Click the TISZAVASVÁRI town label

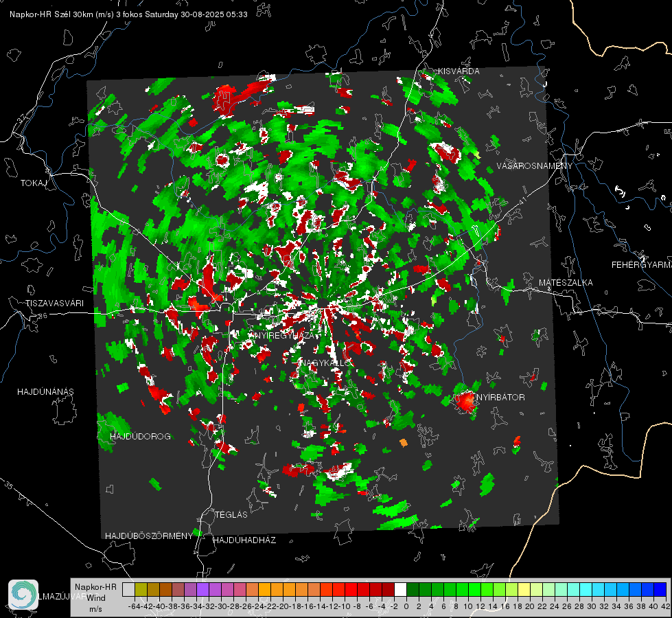54,304
